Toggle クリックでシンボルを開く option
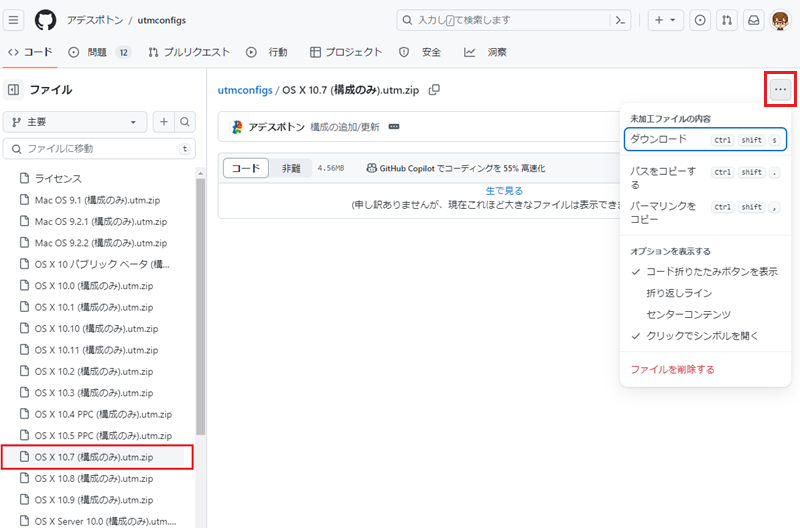The height and width of the screenshot is (528, 800). click(705, 336)
